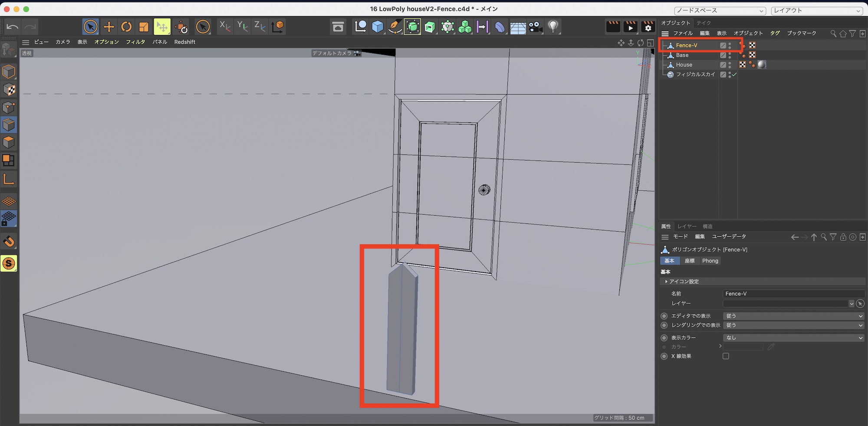
Task: Add a Cube primitive object
Action: (378, 27)
